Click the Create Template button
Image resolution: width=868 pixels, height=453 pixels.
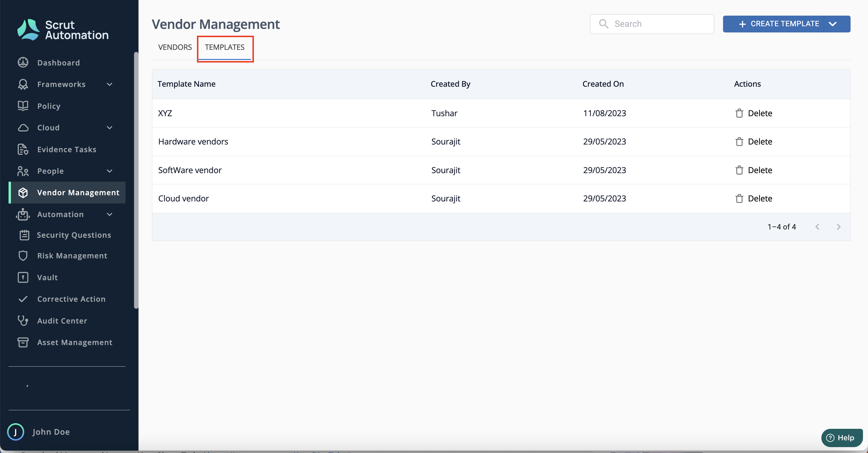pyautogui.click(x=773, y=24)
